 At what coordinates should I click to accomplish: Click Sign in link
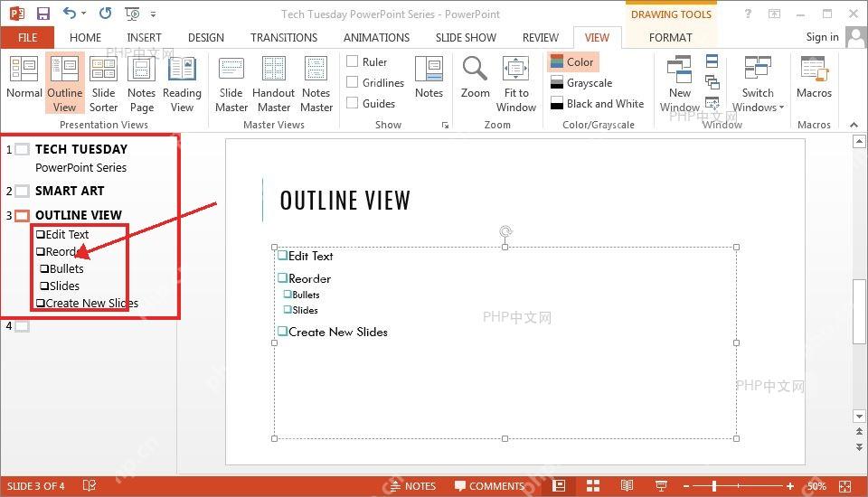[822, 37]
